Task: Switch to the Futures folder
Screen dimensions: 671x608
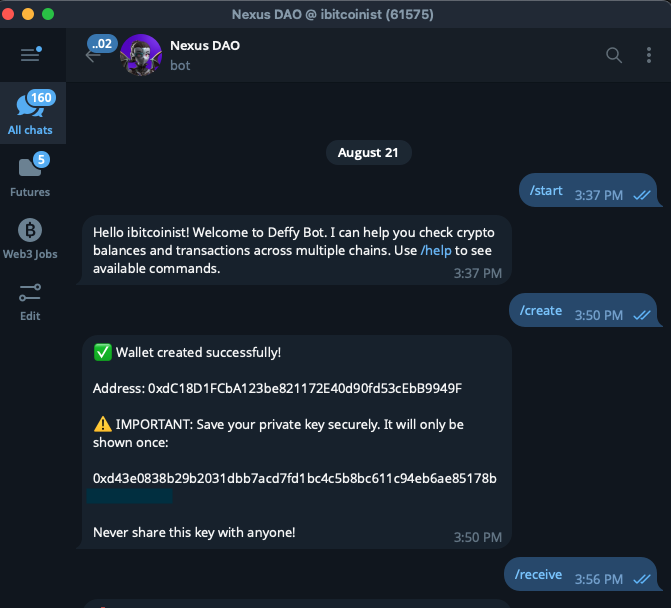Action: (x=30, y=175)
